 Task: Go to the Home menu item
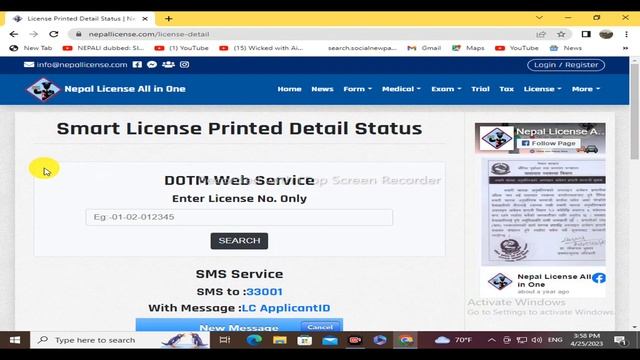click(x=289, y=89)
